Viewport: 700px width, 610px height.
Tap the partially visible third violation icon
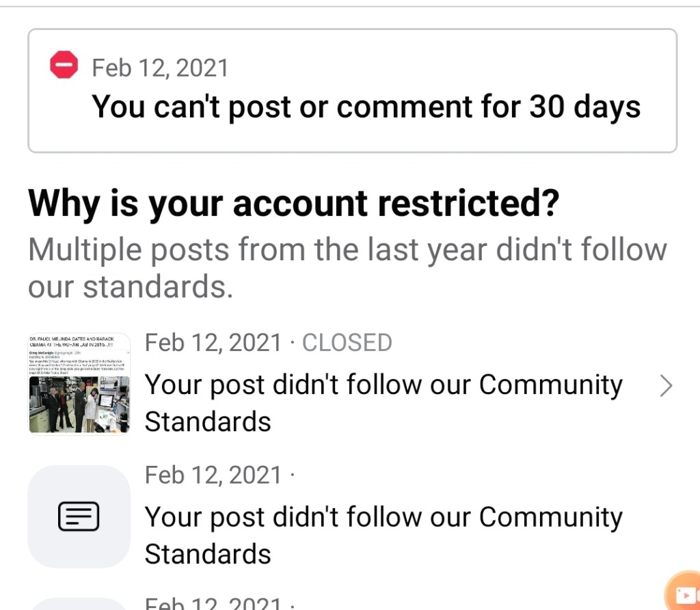pos(79,604)
